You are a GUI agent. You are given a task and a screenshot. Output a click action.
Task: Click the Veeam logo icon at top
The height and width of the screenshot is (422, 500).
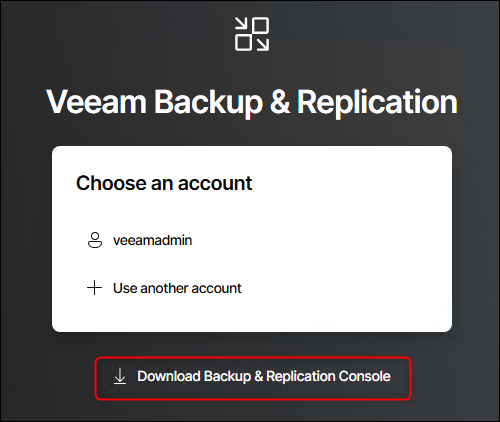click(252, 34)
